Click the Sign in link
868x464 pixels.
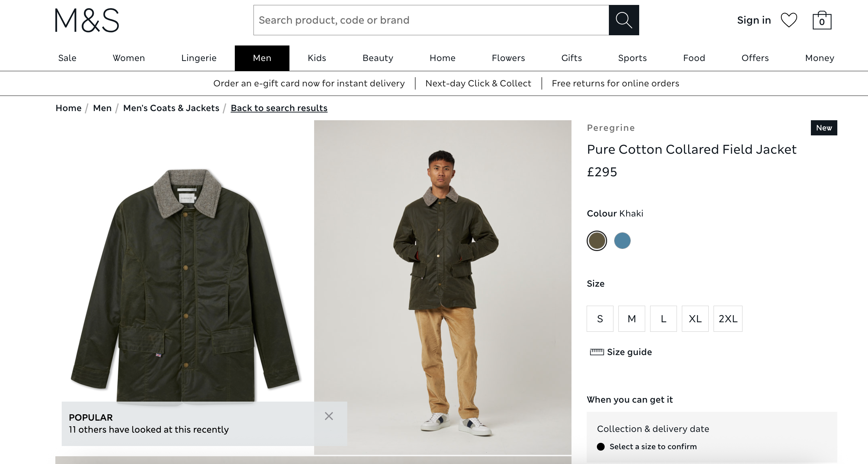[x=754, y=20]
